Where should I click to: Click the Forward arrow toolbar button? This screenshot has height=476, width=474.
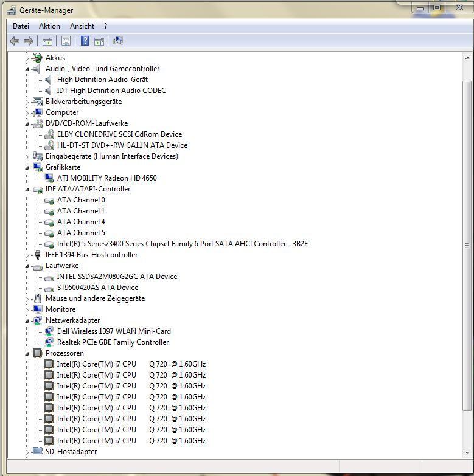(x=28, y=41)
